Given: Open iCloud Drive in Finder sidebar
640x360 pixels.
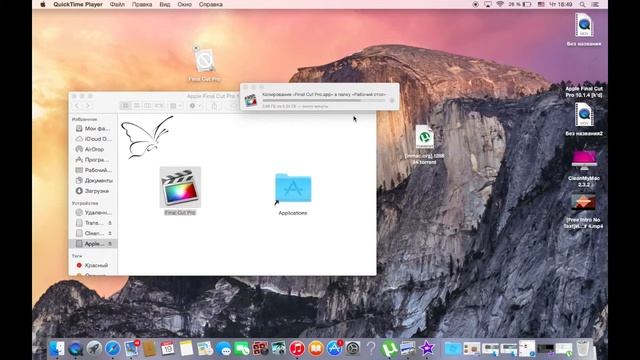Looking at the screenshot, I should pos(93,139).
